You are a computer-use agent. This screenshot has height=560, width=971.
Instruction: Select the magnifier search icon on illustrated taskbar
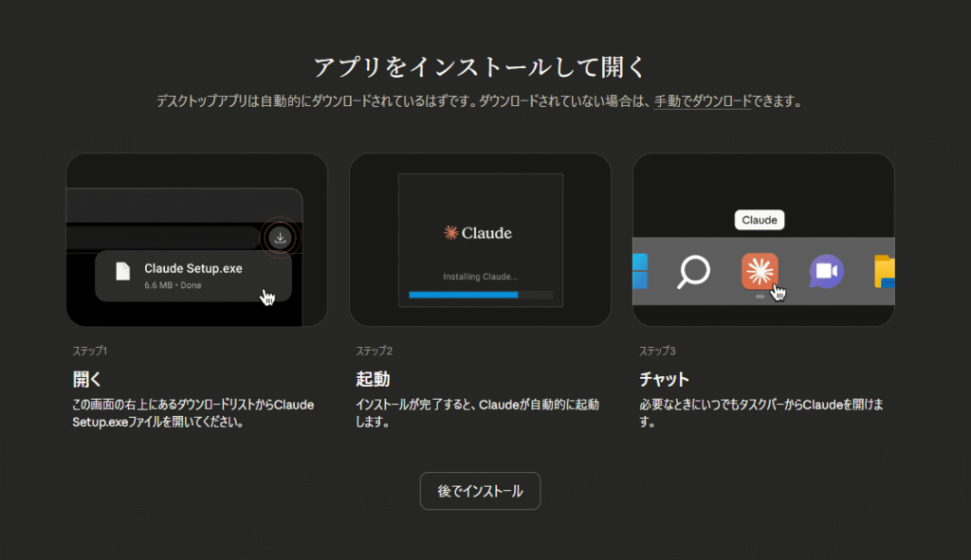693,273
